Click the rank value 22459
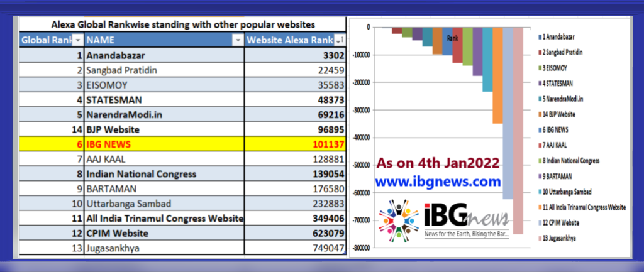Image resolution: width=644 pixels, height=272 pixels. [x=331, y=70]
